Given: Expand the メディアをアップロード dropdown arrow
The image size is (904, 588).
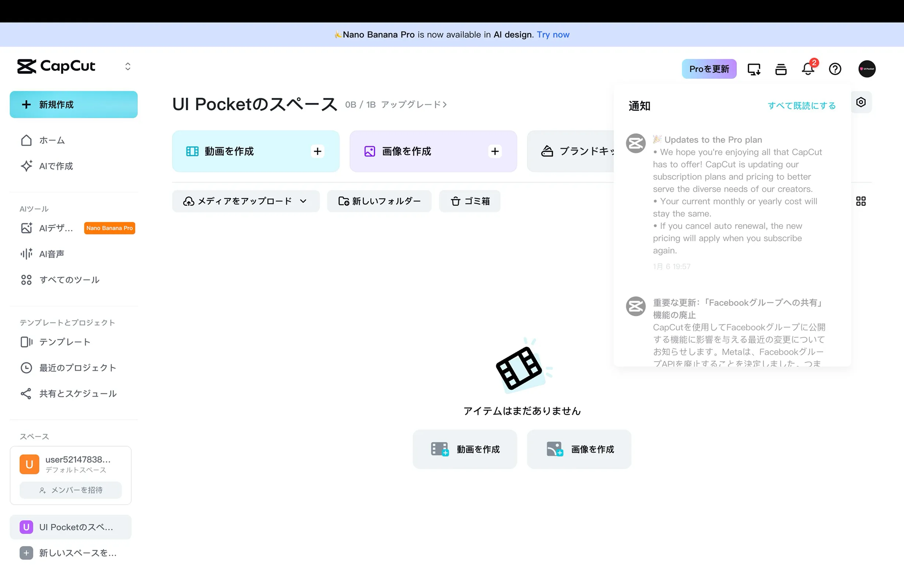Looking at the screenshot, I should click(x=303, y=201).
